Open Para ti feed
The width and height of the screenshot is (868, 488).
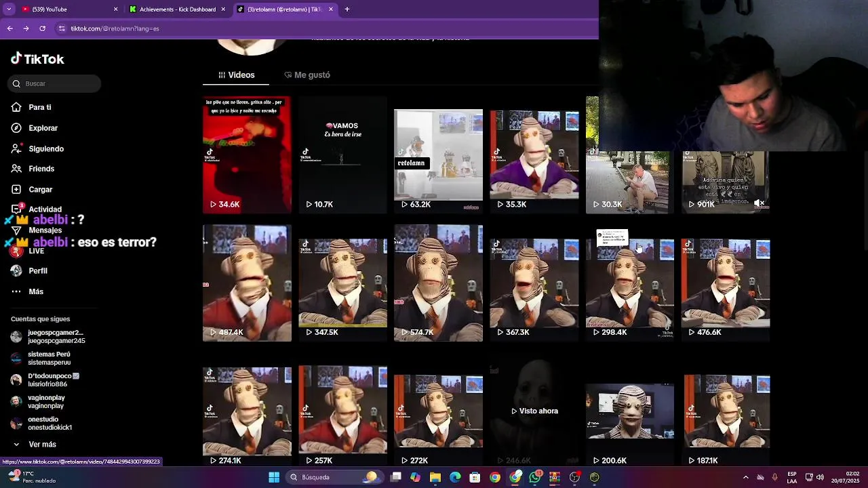pos(40,107)
